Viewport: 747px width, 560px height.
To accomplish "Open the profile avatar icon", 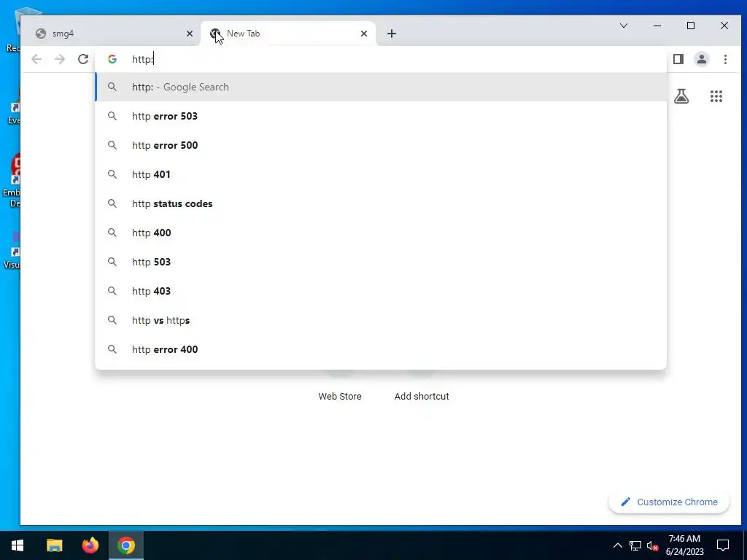I will coord(702,59).
